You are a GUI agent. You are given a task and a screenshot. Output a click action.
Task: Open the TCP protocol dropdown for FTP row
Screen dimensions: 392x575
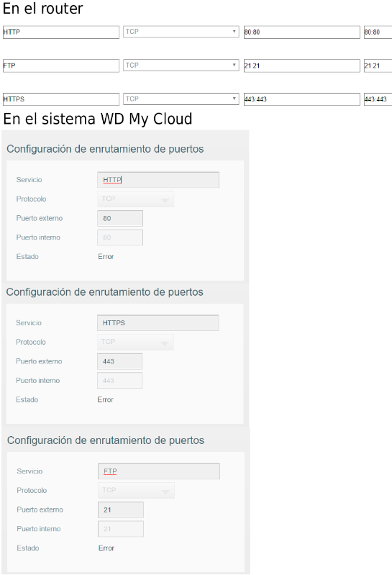pos(181,65)
